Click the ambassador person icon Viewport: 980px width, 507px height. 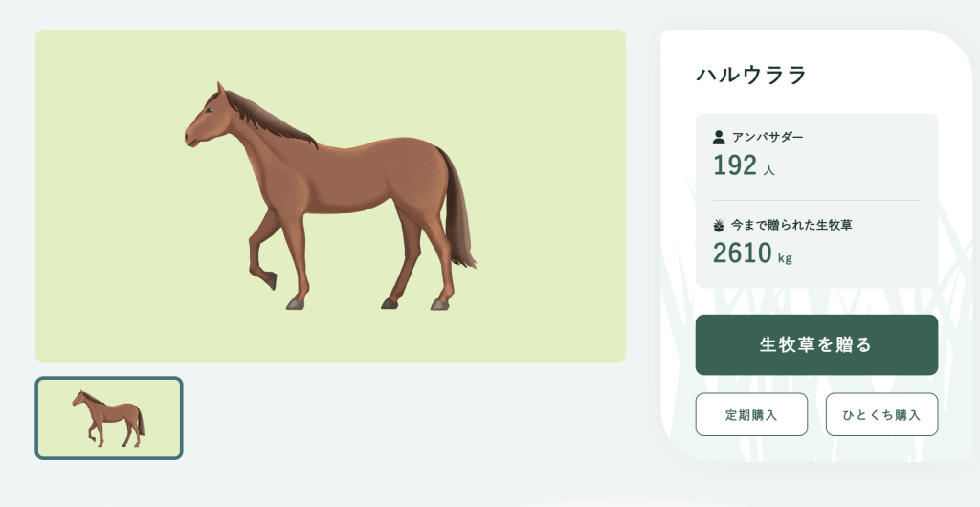(719, 137)
